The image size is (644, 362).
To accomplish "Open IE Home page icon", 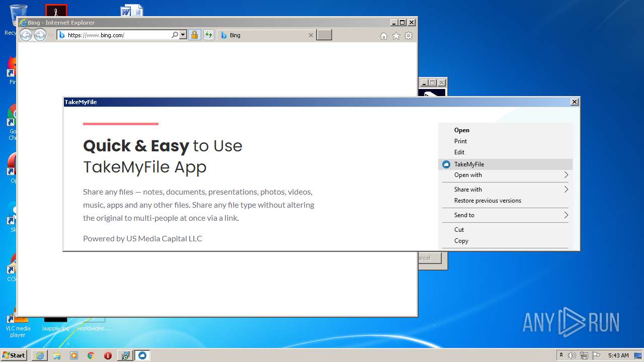I will pos(384,36).
